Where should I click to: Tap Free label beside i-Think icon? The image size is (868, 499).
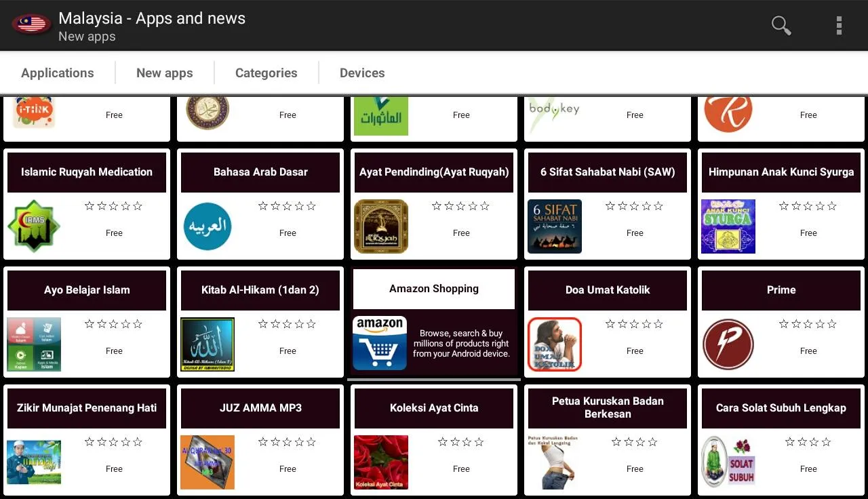click(x=114, y=115)
